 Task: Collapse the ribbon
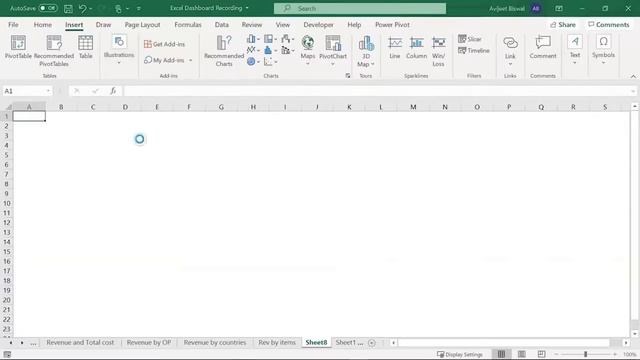tap(633, 76)
